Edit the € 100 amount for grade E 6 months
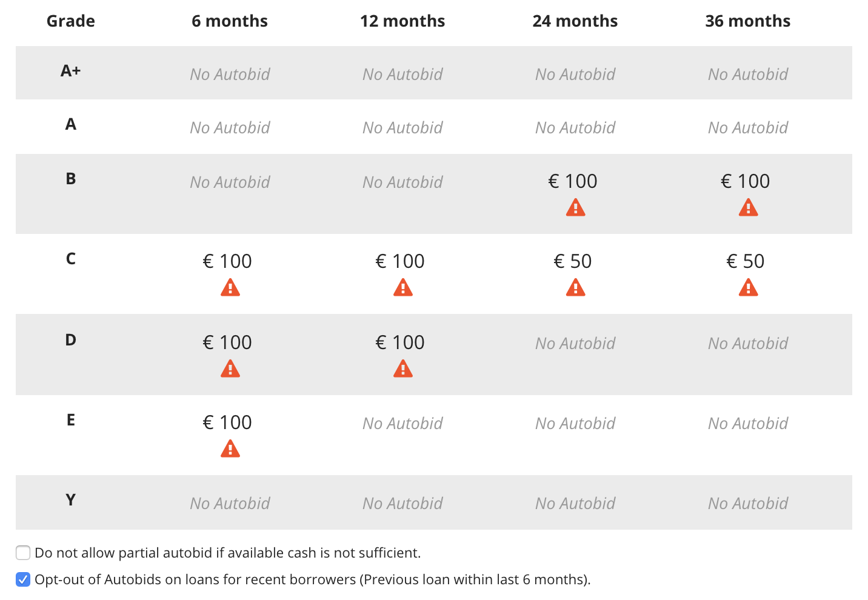Viewport: 868px width, 600px height. [x=227, y=422]
